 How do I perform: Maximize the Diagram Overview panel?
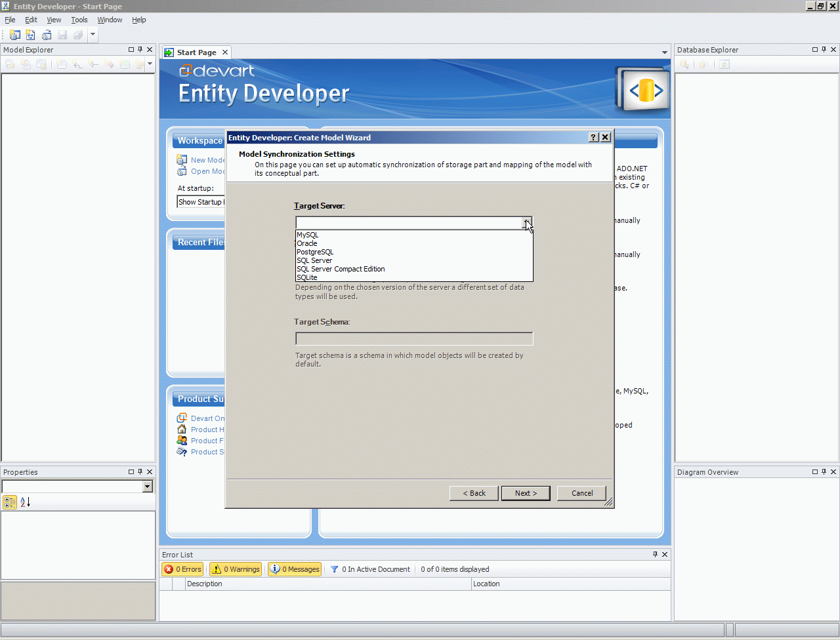815,472
